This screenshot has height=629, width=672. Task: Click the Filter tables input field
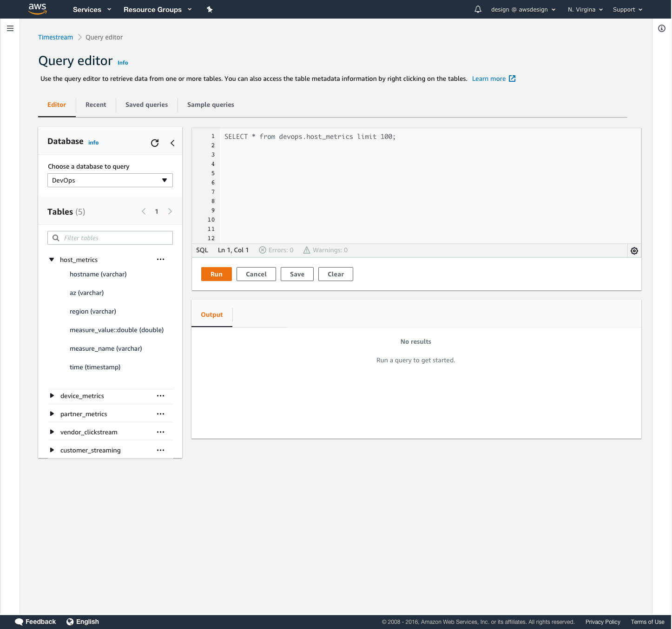(110, 238)
